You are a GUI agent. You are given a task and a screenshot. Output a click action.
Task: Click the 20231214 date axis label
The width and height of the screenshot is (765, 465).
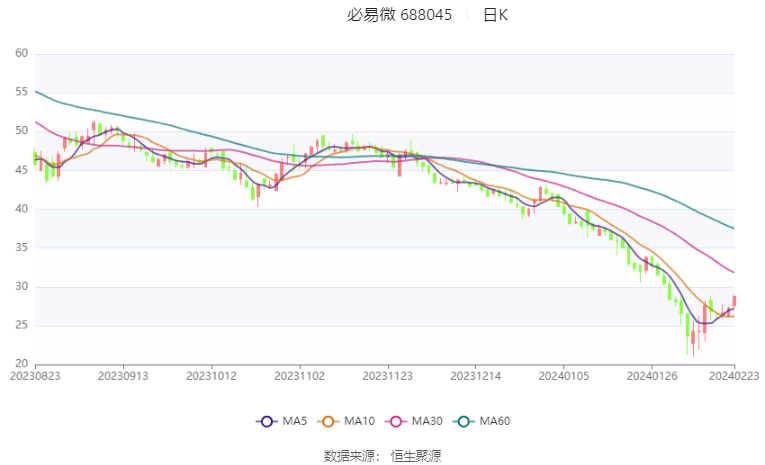pos(476,376)
